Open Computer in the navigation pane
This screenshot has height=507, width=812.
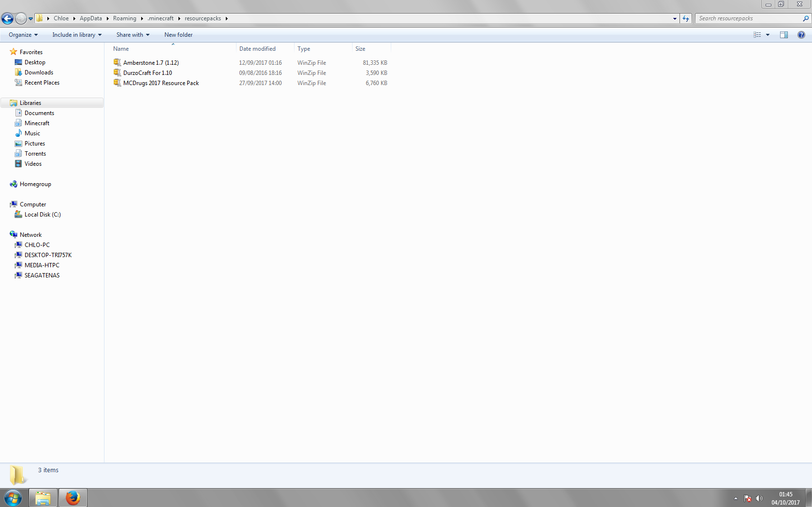click(x=33, y=204)
